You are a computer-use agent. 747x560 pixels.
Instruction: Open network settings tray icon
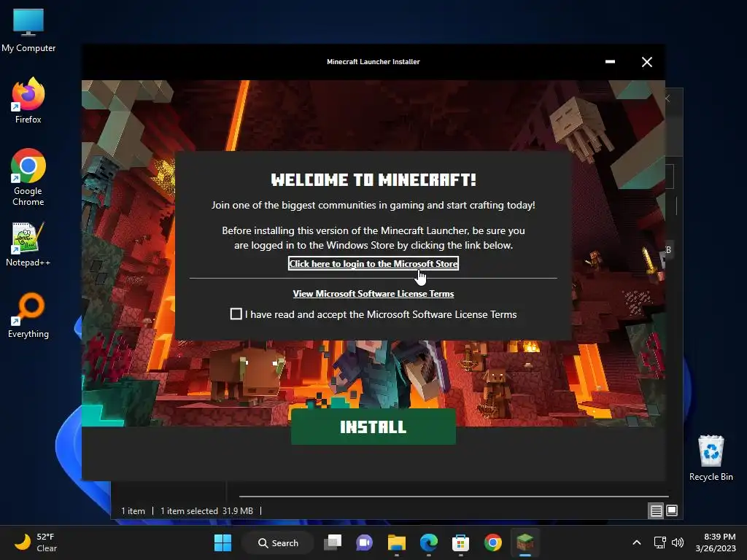coord(659,542)
